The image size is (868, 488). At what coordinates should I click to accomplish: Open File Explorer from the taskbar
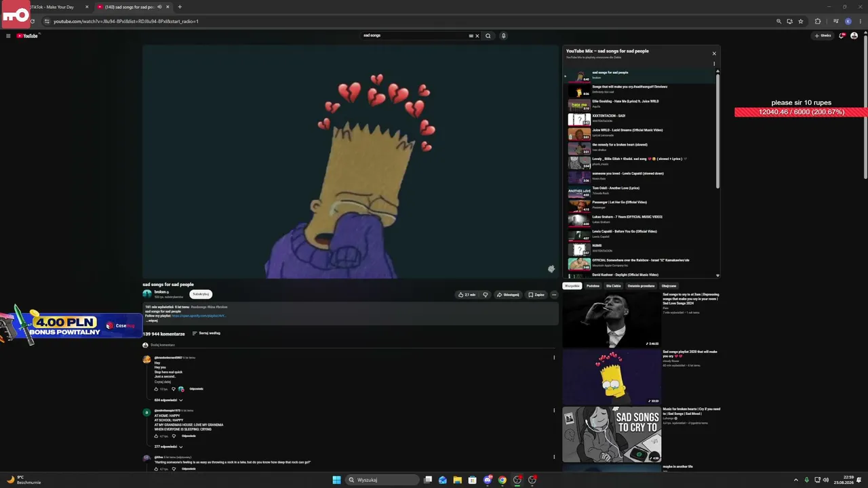click(x=458, y=480)
